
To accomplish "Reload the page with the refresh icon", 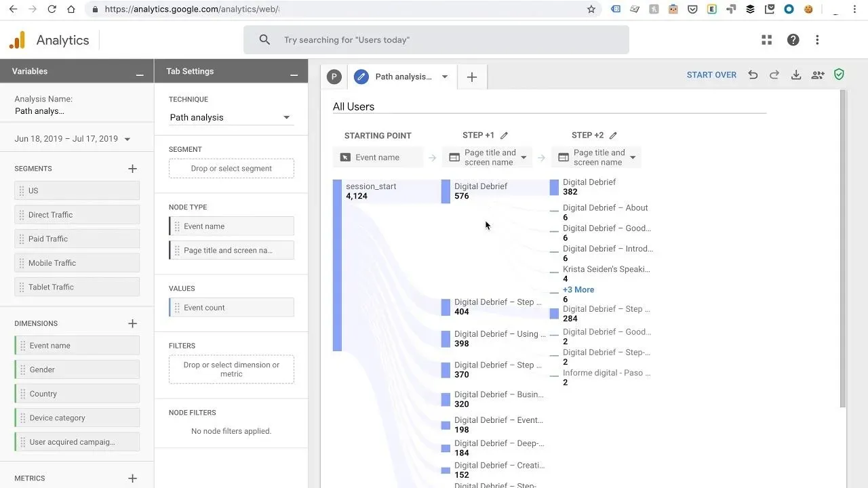I will pyautogui.click(x=52, y=9).
